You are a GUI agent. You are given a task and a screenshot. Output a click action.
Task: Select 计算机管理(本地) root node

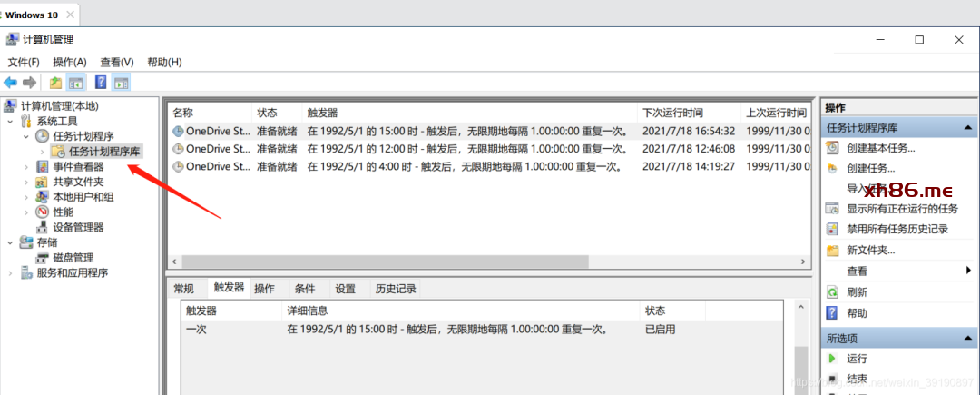coord(60,106)
